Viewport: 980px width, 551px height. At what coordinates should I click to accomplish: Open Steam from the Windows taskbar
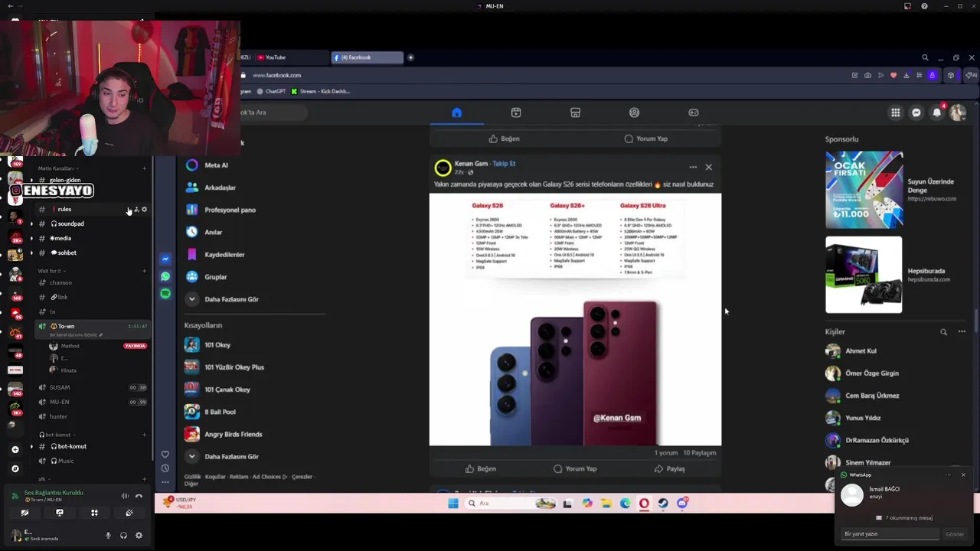click(x=663, y=503)
